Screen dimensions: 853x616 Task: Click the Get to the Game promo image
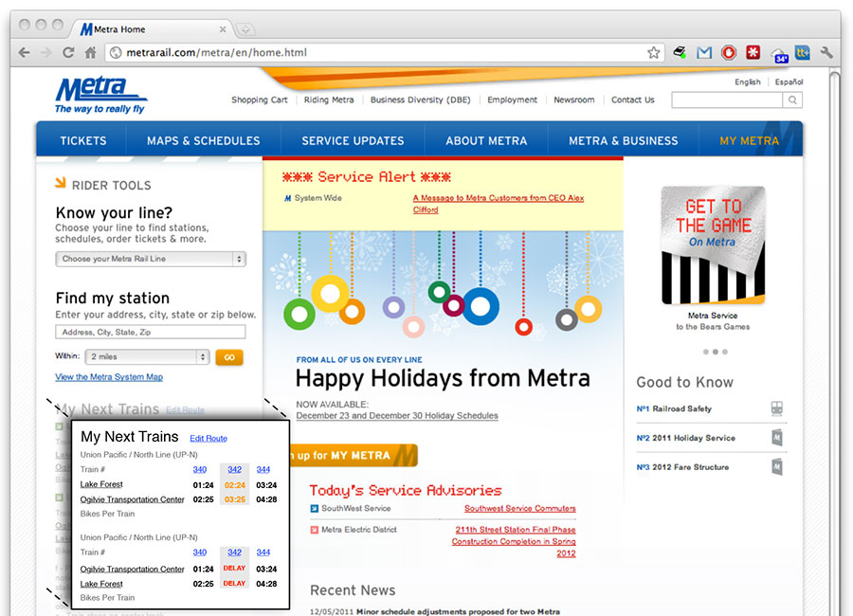(713, 245)
